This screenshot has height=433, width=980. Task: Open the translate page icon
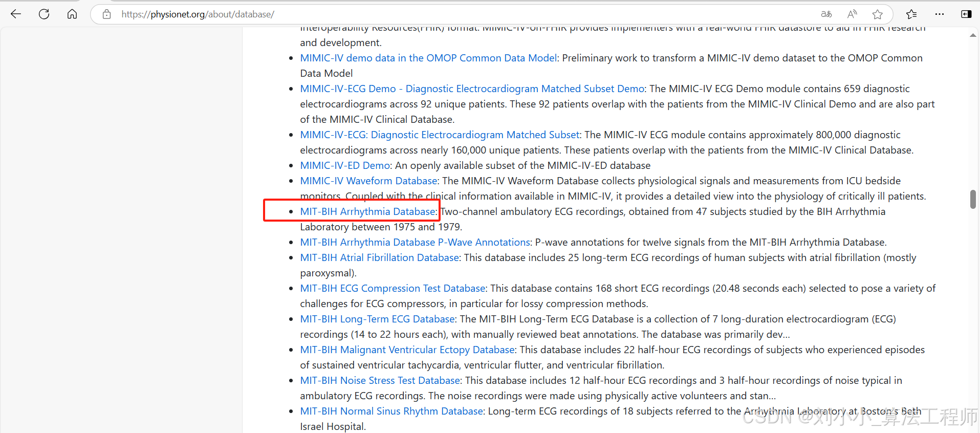click(x=826, y=14)
